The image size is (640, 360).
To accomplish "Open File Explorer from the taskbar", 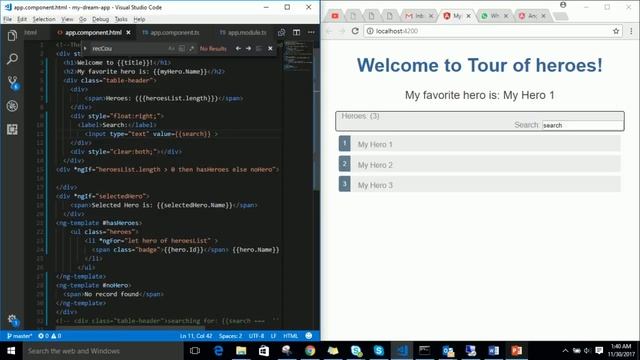I will (x=241, y=351).
